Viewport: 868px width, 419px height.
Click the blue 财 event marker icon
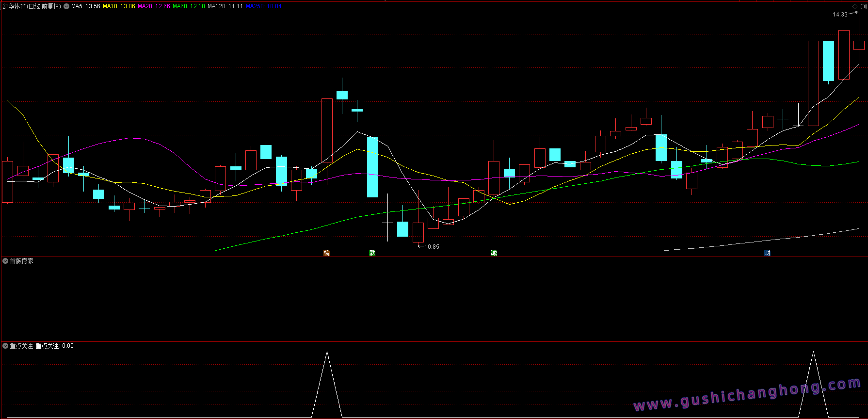(767, 253)
